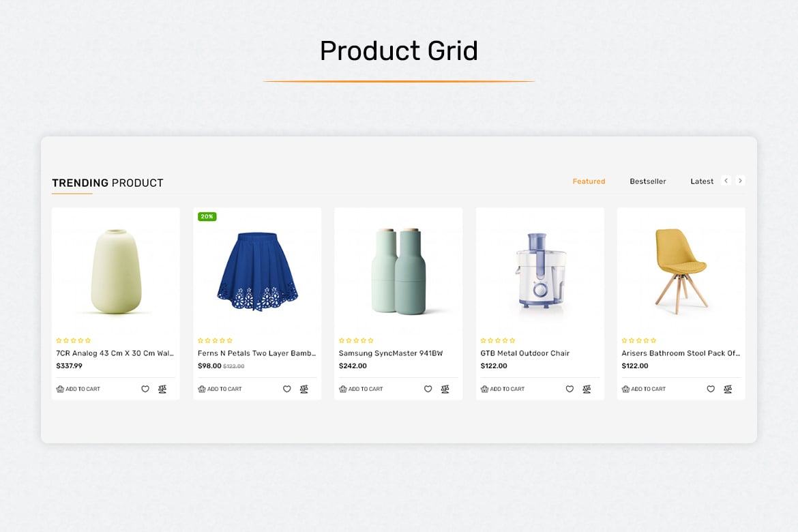Compare the GTB Metal Outdoor Chair
The image size is (798, 532).
(x=587, y=389)
